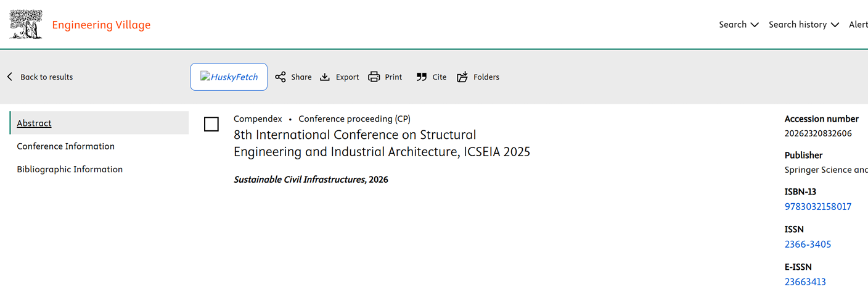Open E-ISSN link 23663413
This screenshot has height=297, width=868.
point(805,282)
